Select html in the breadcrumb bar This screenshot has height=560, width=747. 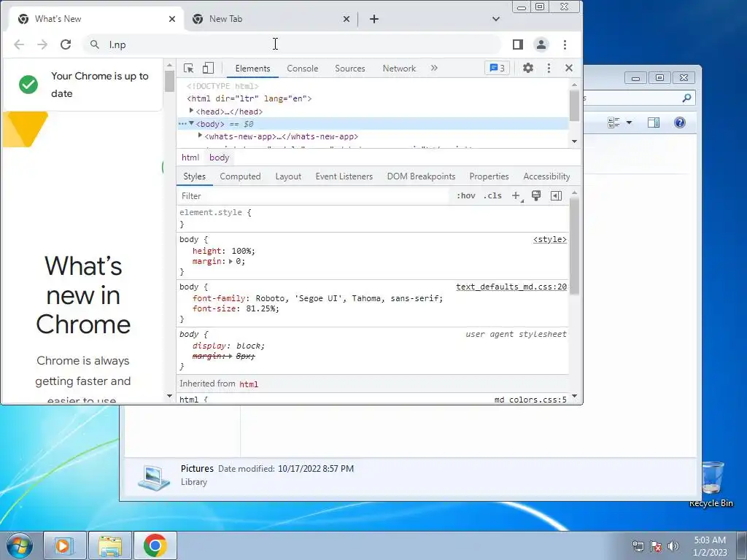click(x=190, y=157)
